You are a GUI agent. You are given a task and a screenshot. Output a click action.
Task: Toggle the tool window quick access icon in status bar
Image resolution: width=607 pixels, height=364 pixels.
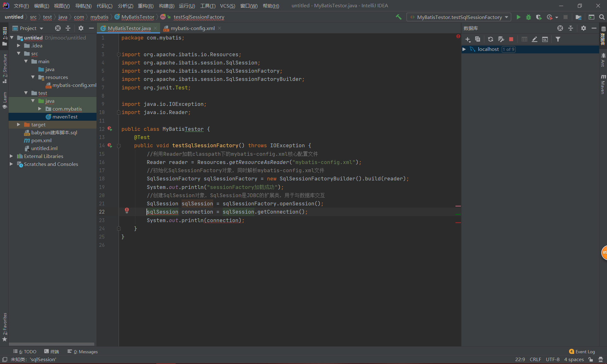(x=5, y=359)
